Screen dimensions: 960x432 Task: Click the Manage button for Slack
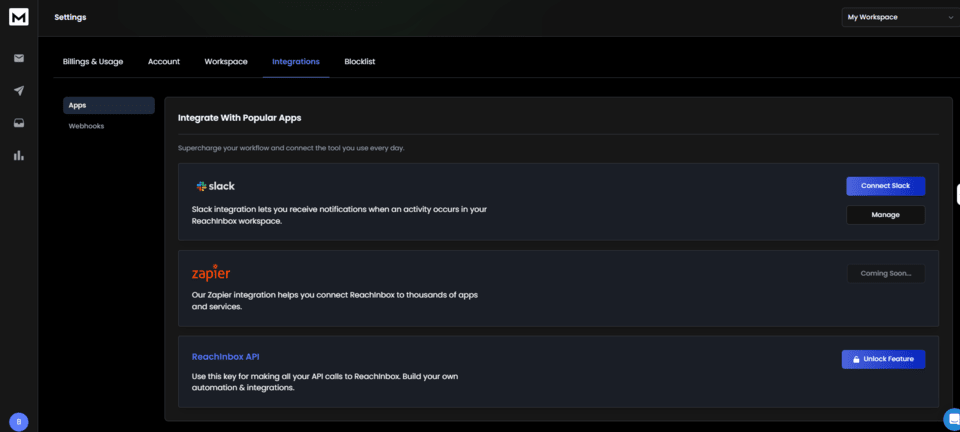(x=885, y=215)
